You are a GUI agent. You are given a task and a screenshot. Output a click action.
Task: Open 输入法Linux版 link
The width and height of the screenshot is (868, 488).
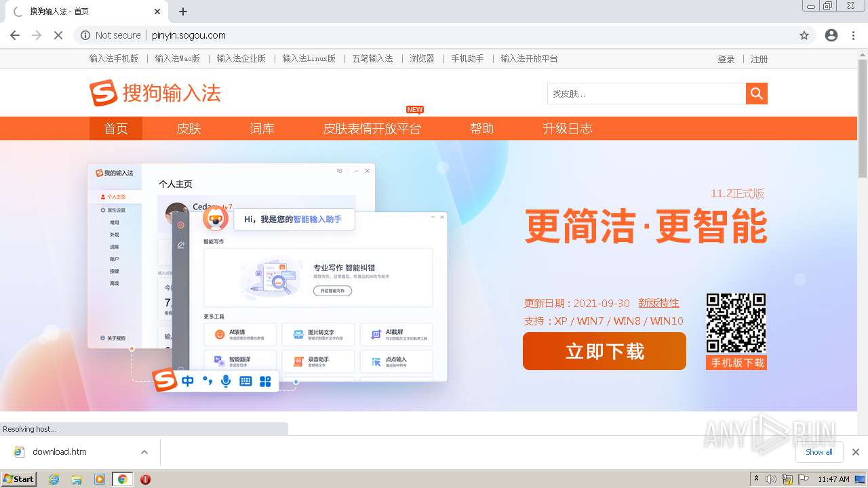[309, 59]
